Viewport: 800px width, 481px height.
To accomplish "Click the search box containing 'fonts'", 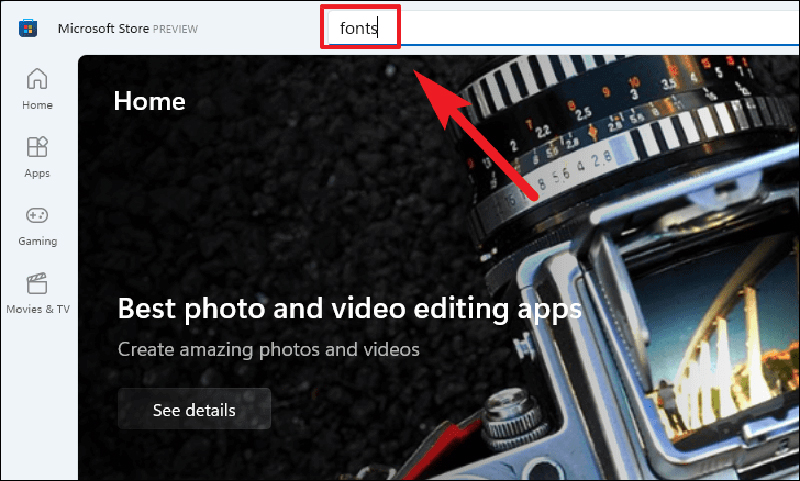I will coord(562,28).
